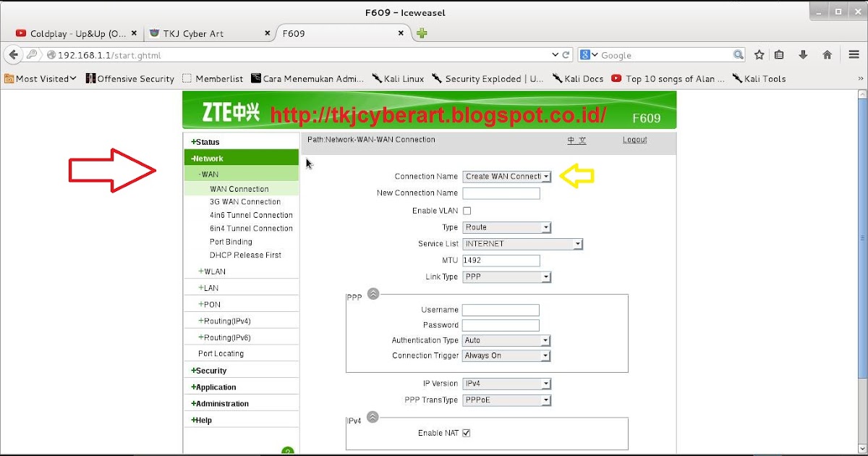Open DHCP Release First page
This screenshot has width=868, height=456.
click(245, 255)
